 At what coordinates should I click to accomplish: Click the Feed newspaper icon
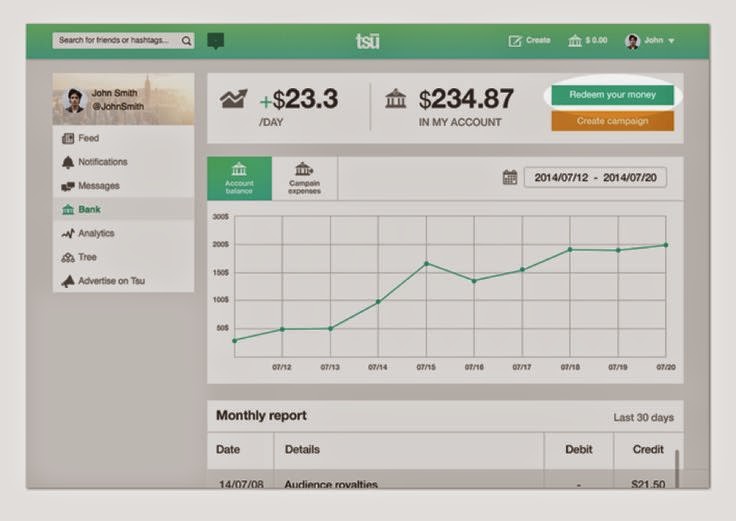point(68,138)
